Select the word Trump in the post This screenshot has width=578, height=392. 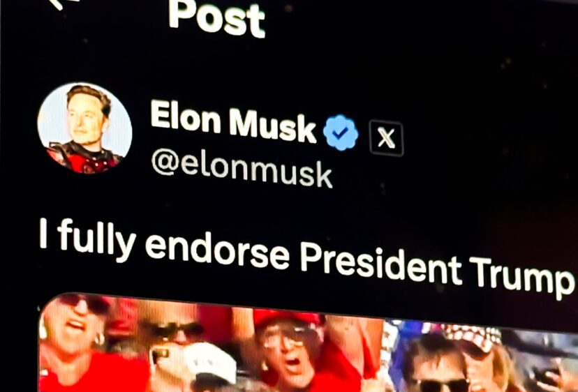tap(523, 276)
